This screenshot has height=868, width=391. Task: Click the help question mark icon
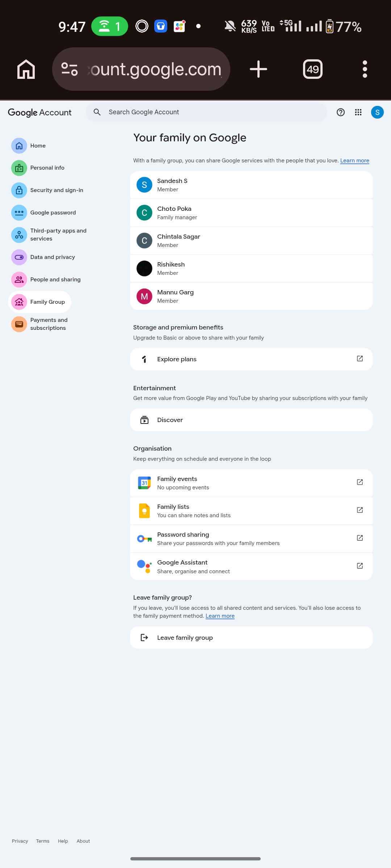(x=341, y=112)
